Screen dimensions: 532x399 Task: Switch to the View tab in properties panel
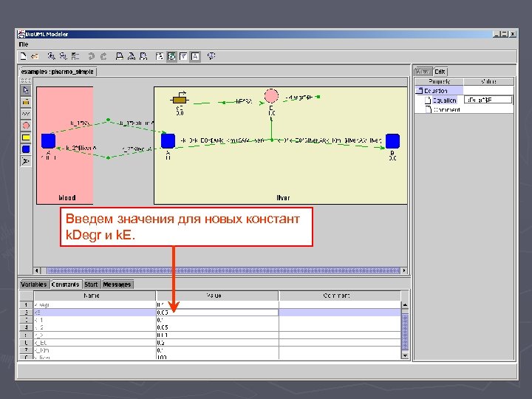tap(423, 72)
